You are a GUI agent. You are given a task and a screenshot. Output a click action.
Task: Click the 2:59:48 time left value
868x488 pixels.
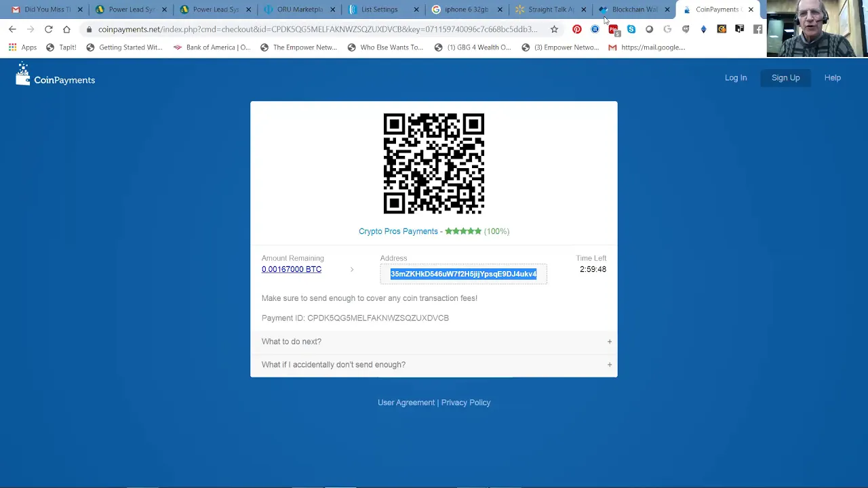pos(593,269)
